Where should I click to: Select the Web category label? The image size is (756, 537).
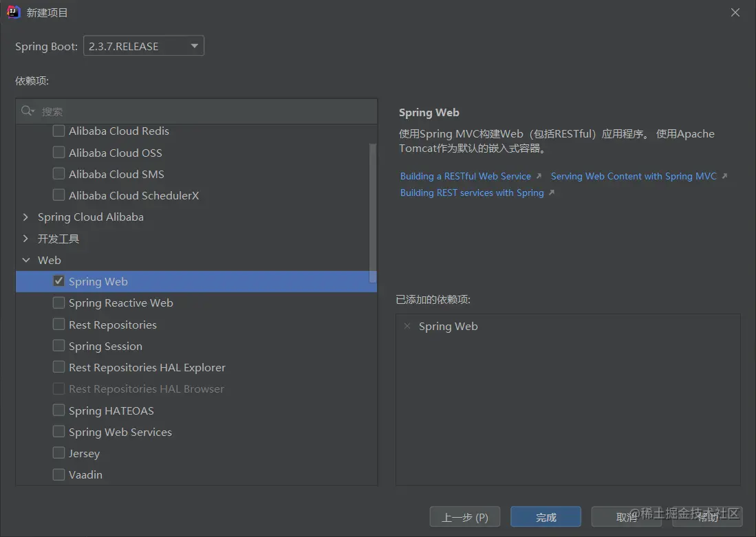[x=49, y=261]
